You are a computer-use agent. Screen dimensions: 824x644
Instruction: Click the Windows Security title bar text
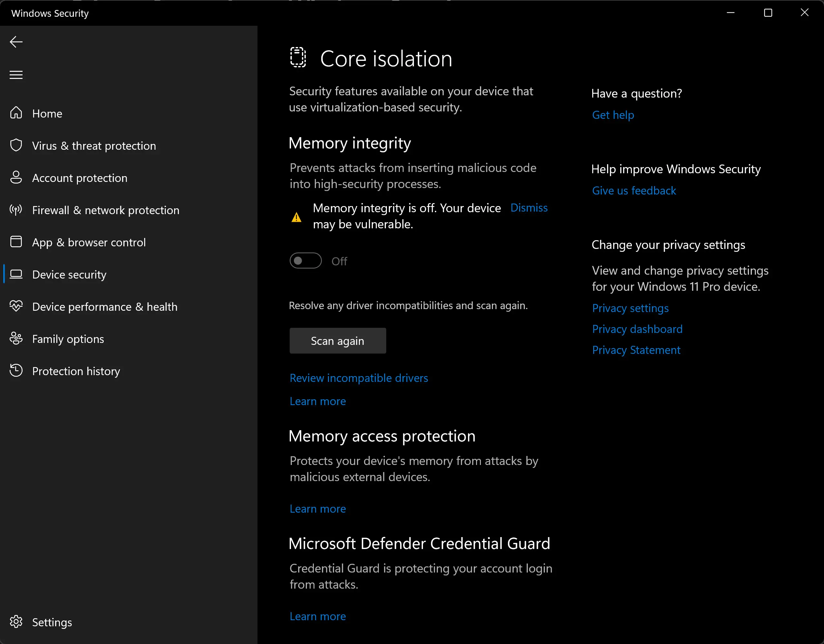coord(50,13)
